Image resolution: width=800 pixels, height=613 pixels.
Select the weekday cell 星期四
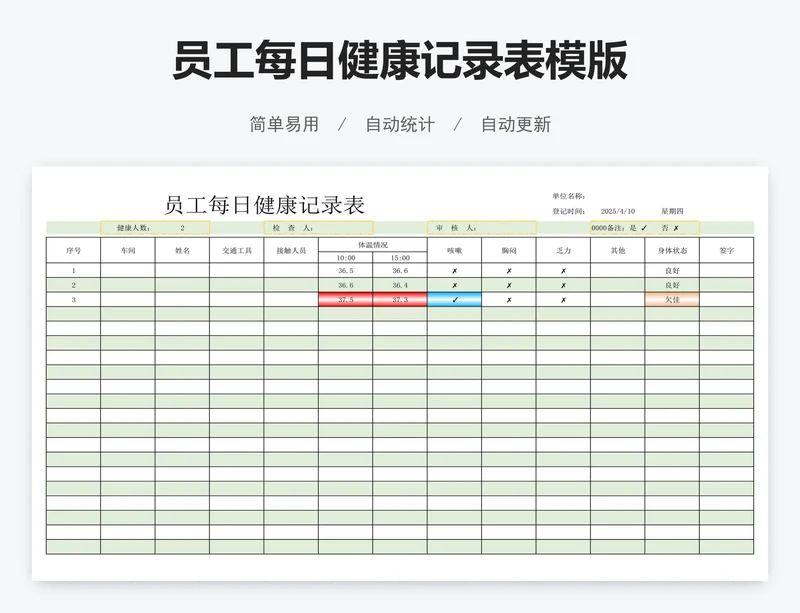point(672,211)
